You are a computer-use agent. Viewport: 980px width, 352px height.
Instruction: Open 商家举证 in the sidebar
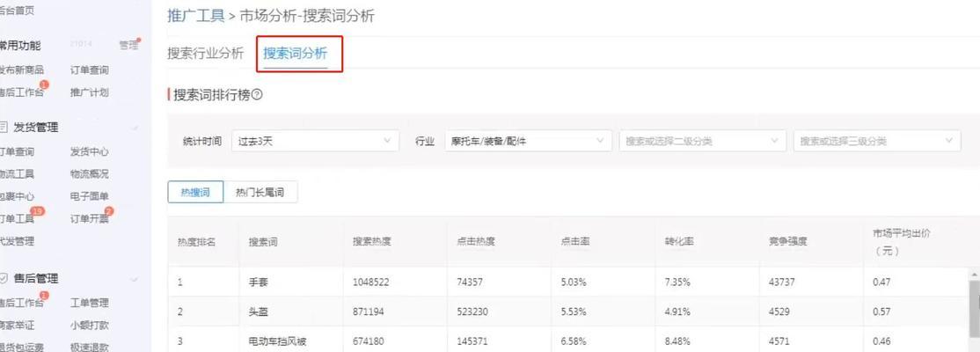coord(18,325)
